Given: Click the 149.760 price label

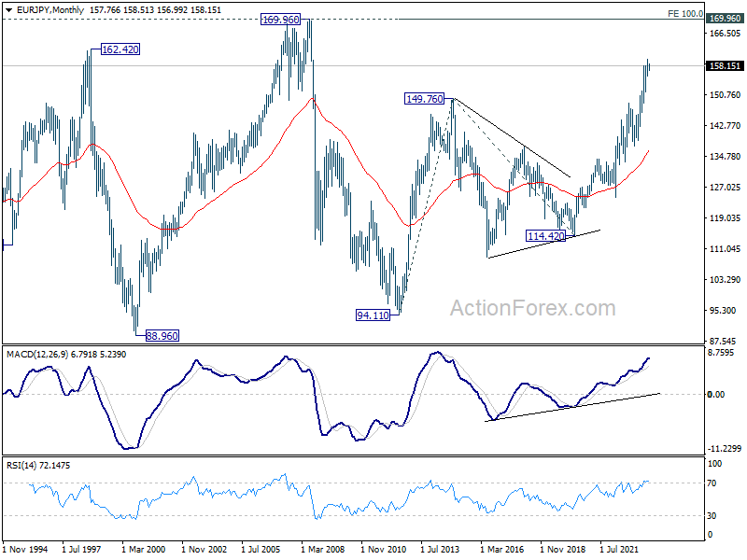Looking at the screenshot, I should [x=424, y=99].
